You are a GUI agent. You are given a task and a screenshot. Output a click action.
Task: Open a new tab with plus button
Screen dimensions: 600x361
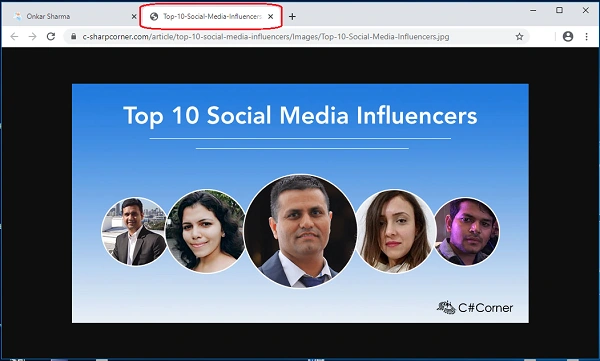point(292,16)
